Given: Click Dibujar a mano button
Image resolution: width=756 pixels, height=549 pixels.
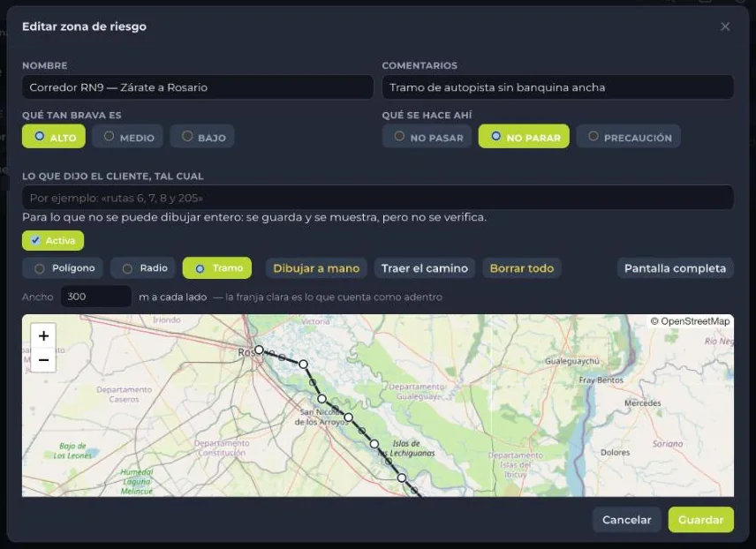Looking at the screenshot, I should (x=316, y=268).
